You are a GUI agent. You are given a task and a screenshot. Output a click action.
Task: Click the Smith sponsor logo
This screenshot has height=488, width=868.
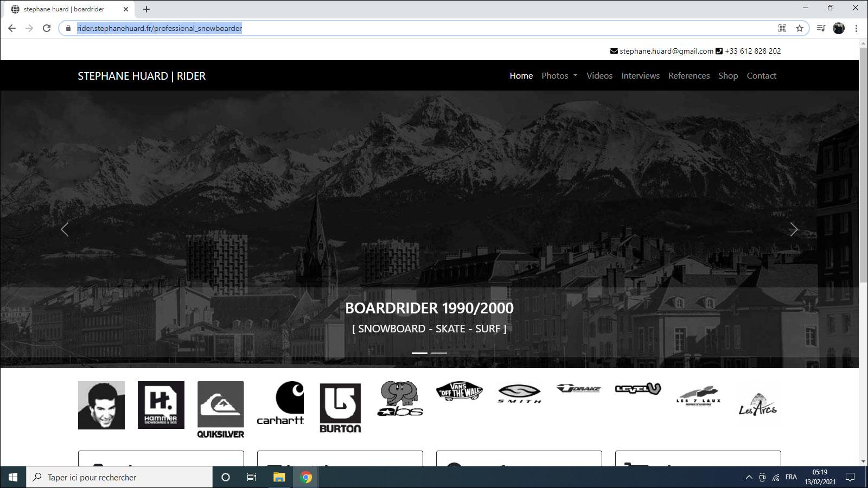(519, 393)
